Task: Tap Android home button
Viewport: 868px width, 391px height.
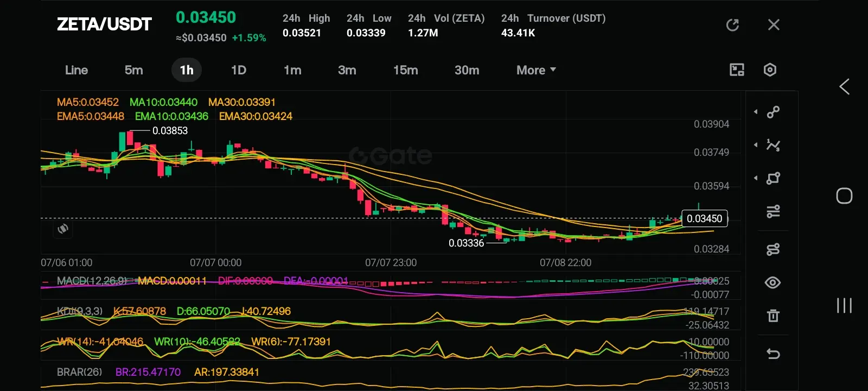Action: click(844, 195)
